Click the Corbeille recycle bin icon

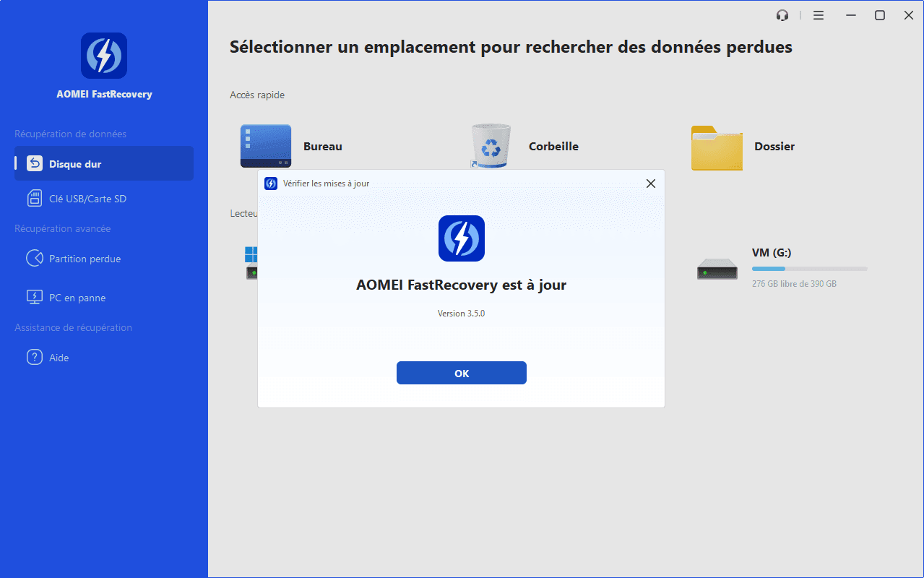coord(491,147)
